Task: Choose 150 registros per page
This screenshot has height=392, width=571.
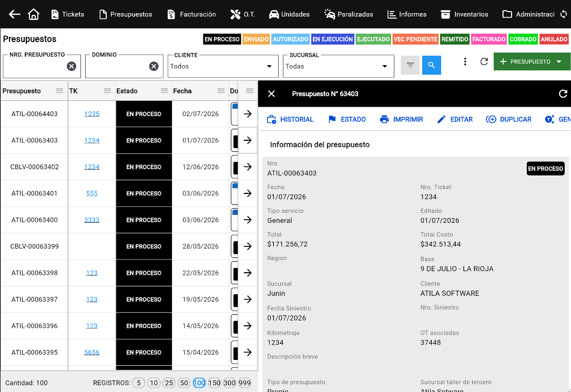Action: [x=214, y=383]
